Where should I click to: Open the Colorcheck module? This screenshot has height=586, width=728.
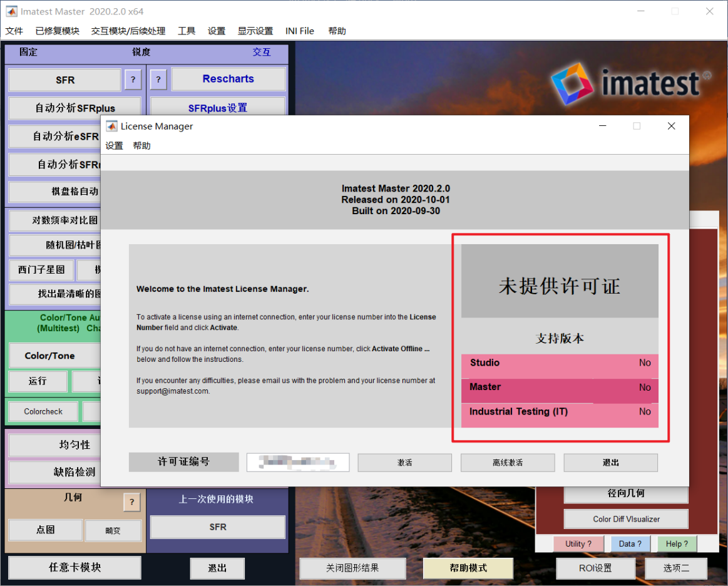43,411
